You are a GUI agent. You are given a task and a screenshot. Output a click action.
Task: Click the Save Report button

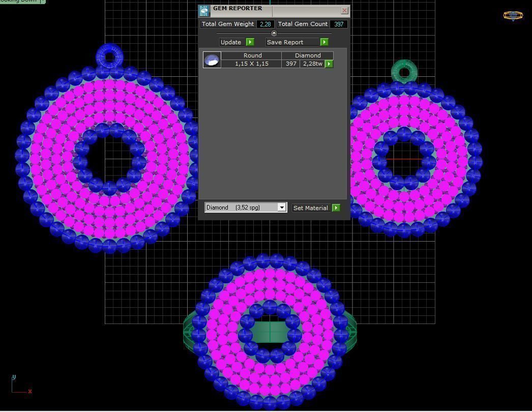coord(293,42)
